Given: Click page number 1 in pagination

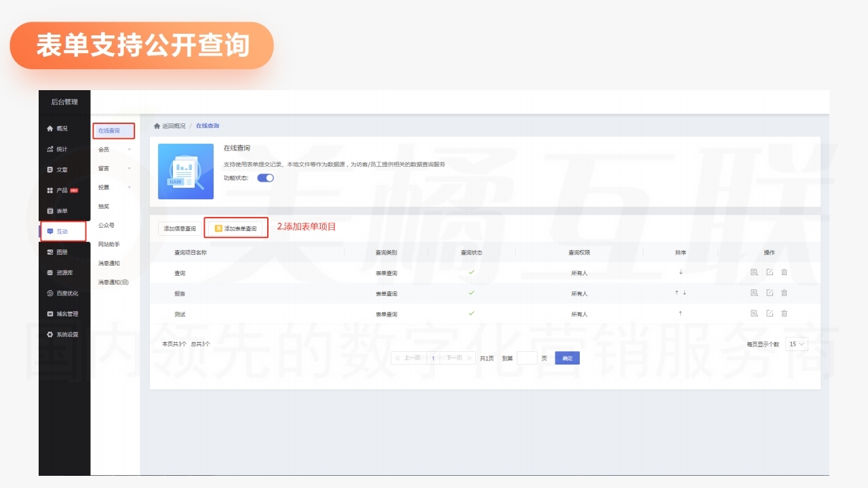Looking at the screenshot, I should pos(433,358).
